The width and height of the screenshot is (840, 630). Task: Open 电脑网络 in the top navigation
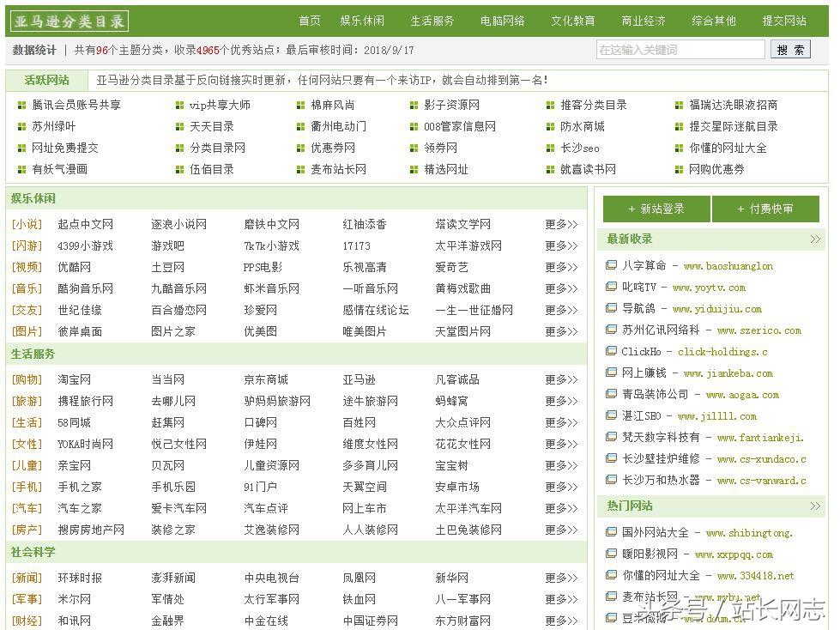(503, 21)
